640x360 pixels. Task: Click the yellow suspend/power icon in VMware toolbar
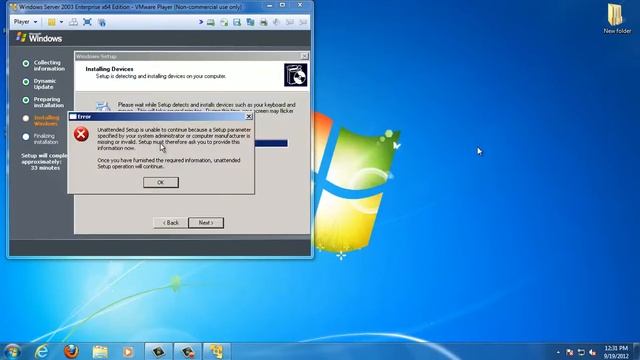[51, 22]
